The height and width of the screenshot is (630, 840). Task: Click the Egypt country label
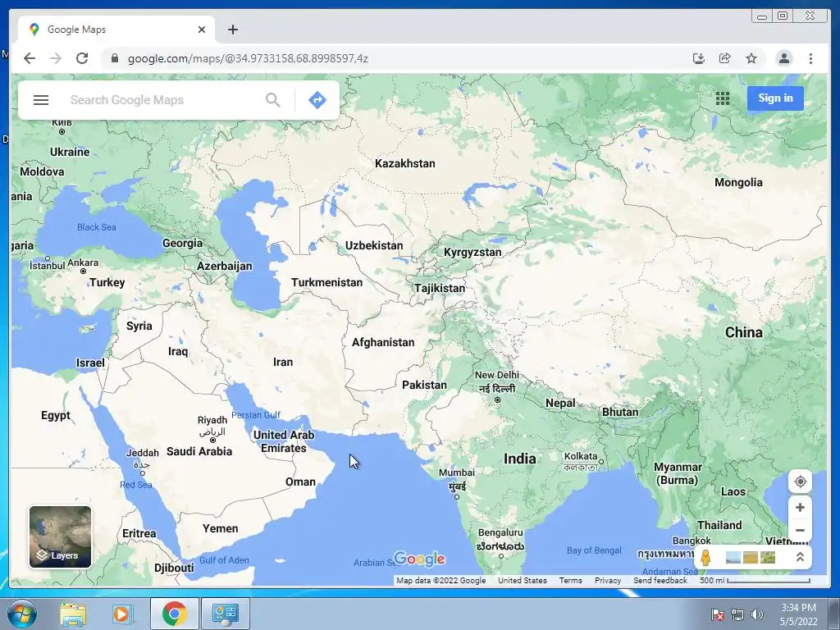[56, 415]
